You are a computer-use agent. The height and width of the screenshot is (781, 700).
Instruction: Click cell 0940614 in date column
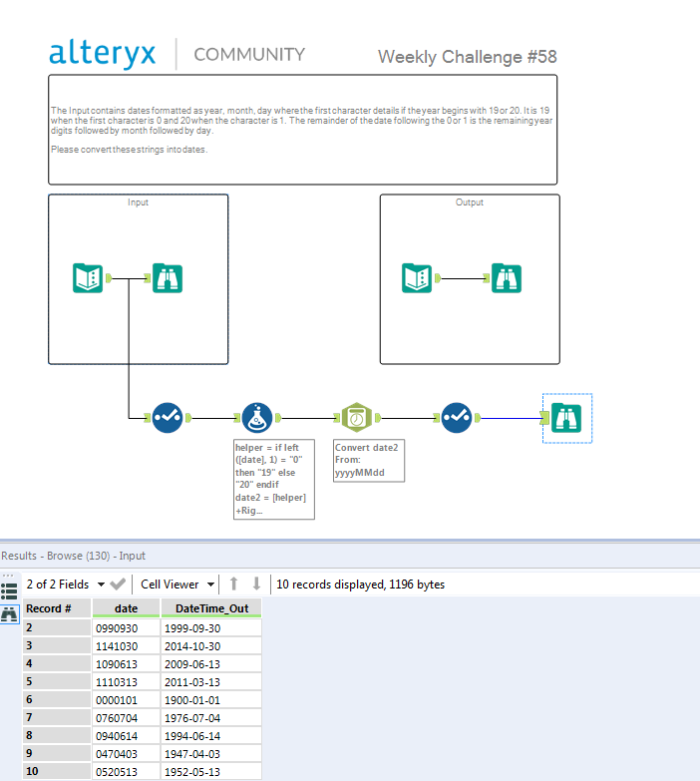tap(126, 736)
